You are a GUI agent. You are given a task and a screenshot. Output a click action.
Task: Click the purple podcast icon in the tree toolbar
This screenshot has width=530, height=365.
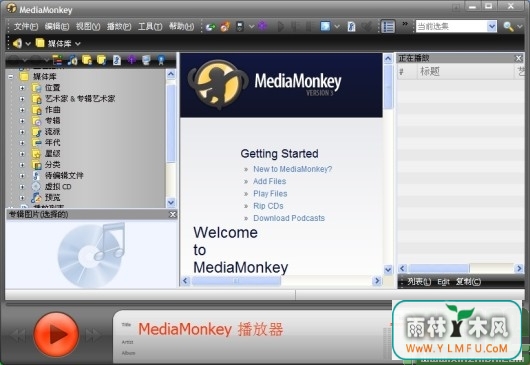132,60
